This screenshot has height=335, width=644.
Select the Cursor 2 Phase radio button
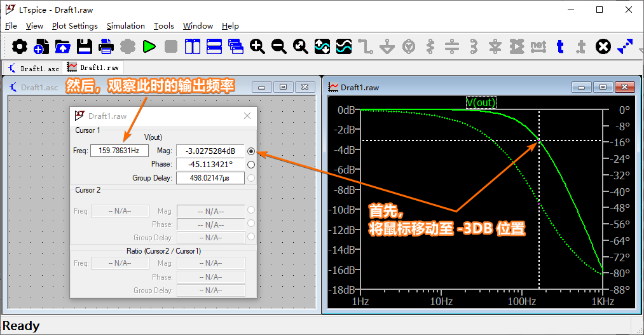pos(251,223)
